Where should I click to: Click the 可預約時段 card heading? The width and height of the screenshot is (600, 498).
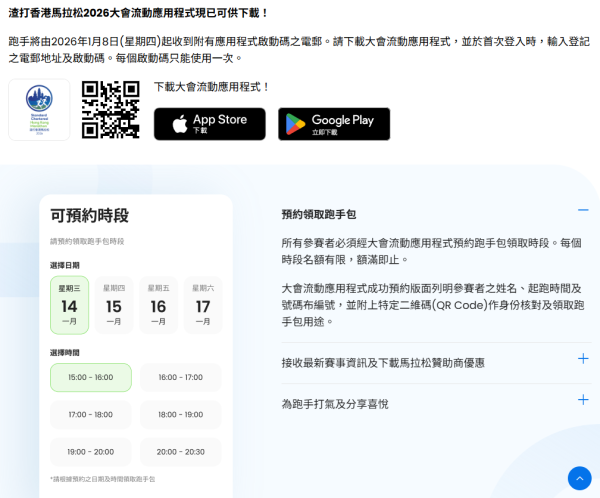click(x=90, y=216)
